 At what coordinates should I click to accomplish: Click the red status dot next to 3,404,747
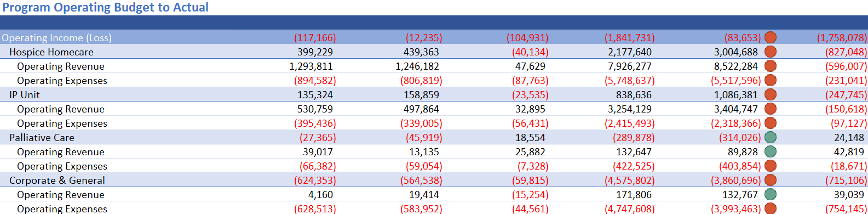pyautogui.click(x=771, y=109)
